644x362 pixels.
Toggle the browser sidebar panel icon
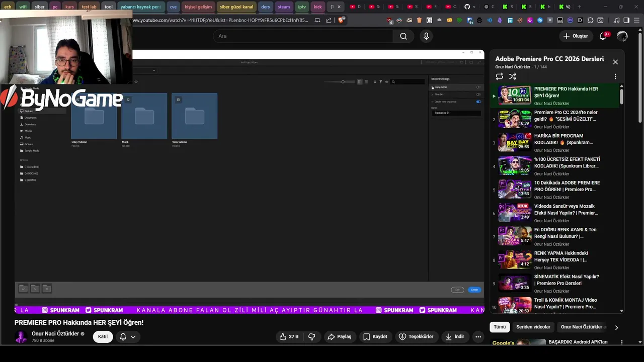626,20
